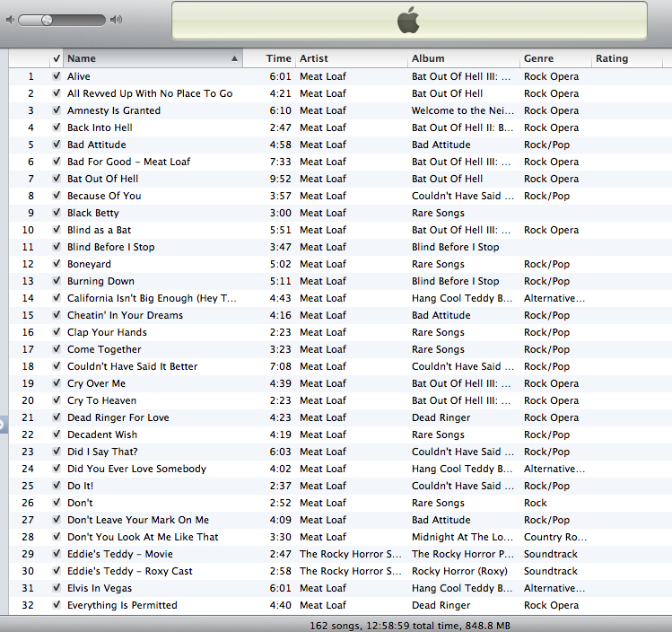Sort tracks by Genre column header
672x632 pixels.
click(554, 58)
